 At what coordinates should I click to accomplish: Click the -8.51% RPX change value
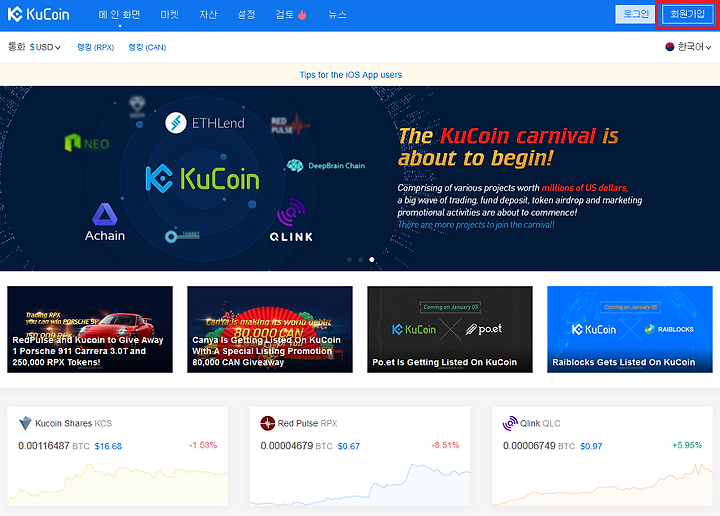[x=445, y=445]
